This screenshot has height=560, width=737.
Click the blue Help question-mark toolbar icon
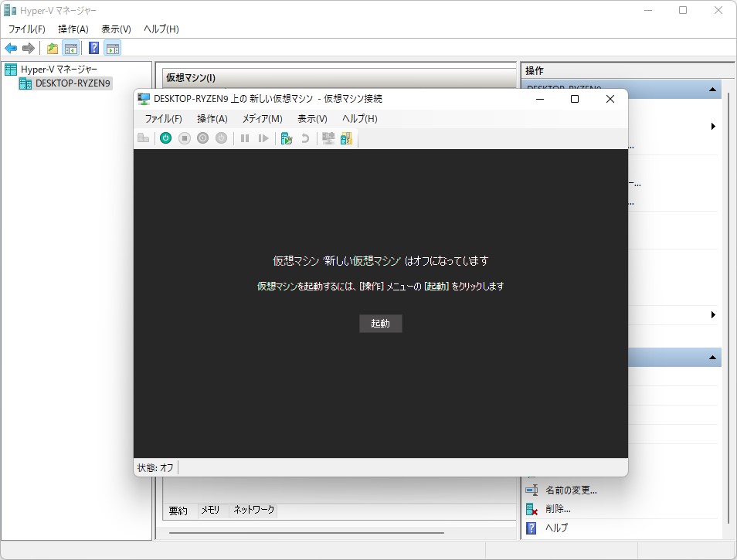(94, 48)
